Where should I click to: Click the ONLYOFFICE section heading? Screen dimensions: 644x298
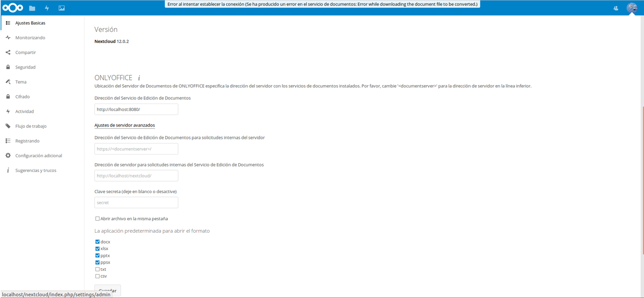coord(113,78)
